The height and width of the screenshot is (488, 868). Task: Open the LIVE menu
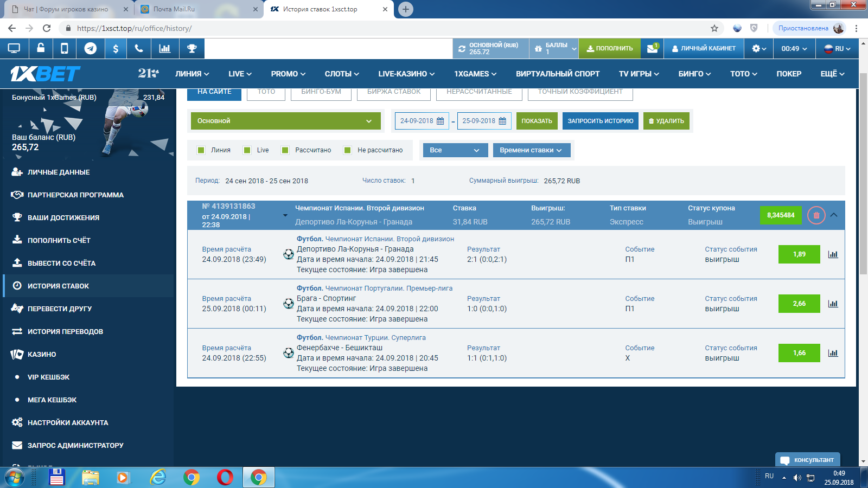(x=240, y=74)
